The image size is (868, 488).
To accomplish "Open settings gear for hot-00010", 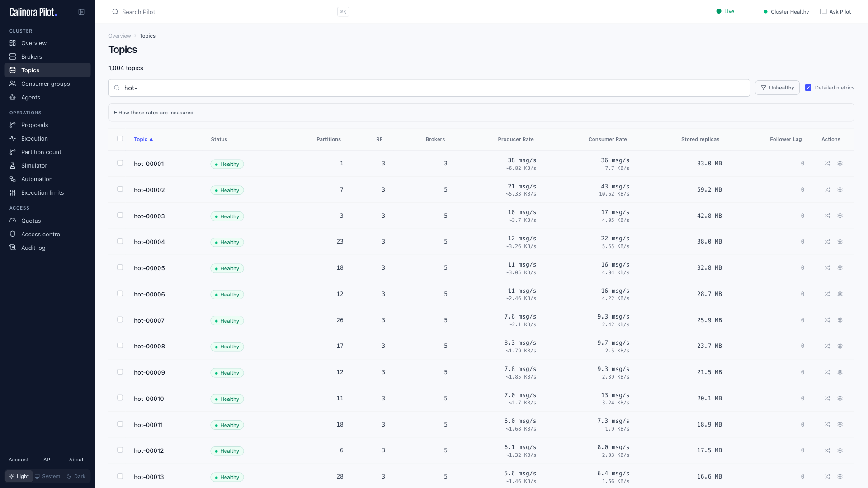I will pyautogui.click(x=840, y=399).
